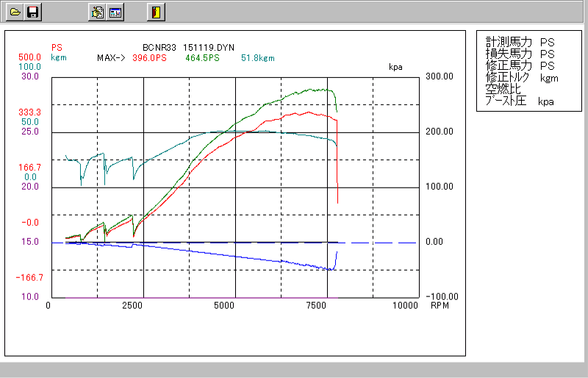This screenshot has height=378, width=588.
Task: Click the 10000 mark on RPM axis
Action: pos(406,305)
